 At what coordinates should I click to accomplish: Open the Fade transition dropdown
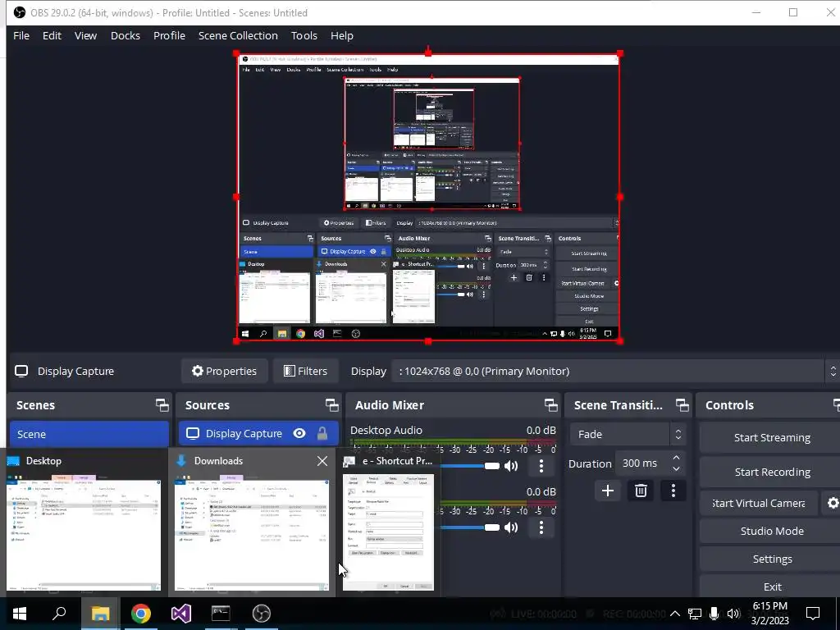628,435
